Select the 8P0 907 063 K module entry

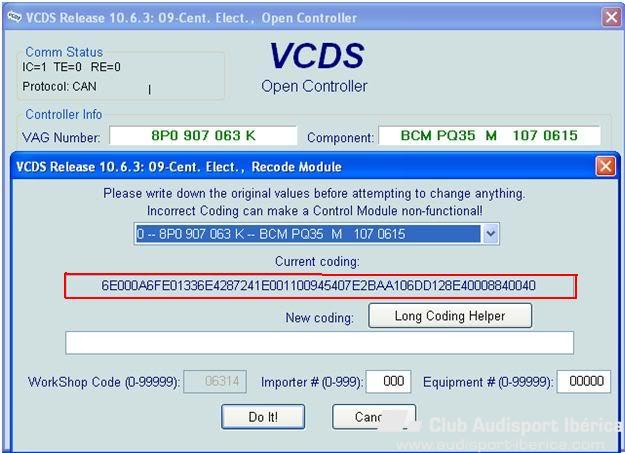309,234
